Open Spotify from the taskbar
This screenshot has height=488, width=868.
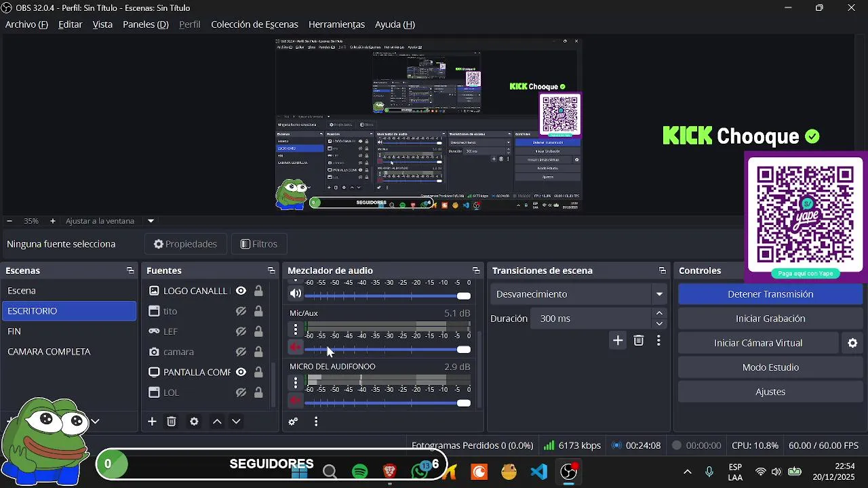click(x=360, y=472)
